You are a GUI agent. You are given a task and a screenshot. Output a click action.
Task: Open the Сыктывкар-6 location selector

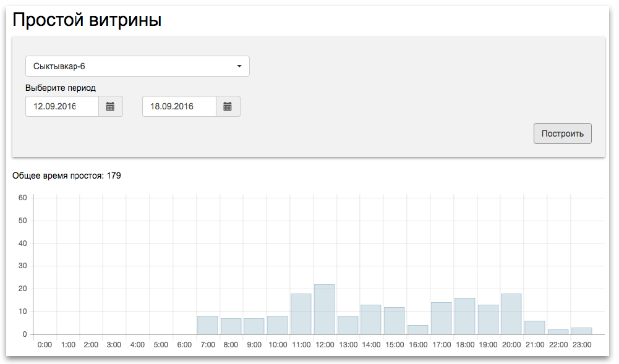tap(137, 66)
